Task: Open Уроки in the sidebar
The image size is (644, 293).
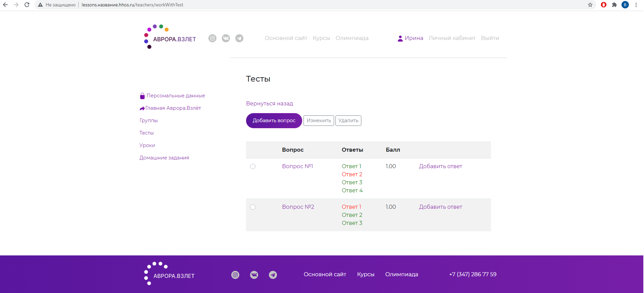Action: point(147,145)
